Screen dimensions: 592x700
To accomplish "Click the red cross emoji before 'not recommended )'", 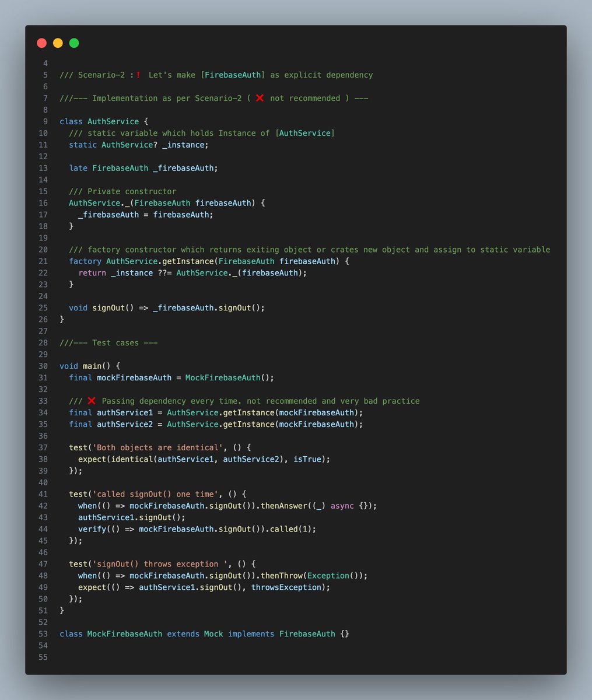I will click(x=260, y=98).
